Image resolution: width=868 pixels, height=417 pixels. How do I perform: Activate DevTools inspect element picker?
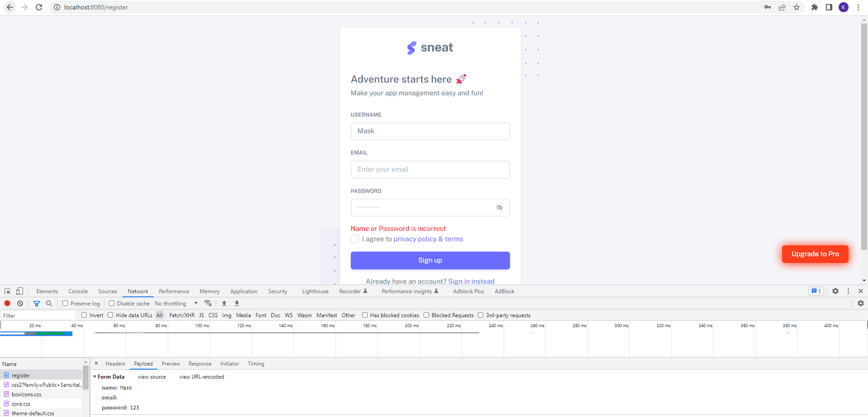7,291
